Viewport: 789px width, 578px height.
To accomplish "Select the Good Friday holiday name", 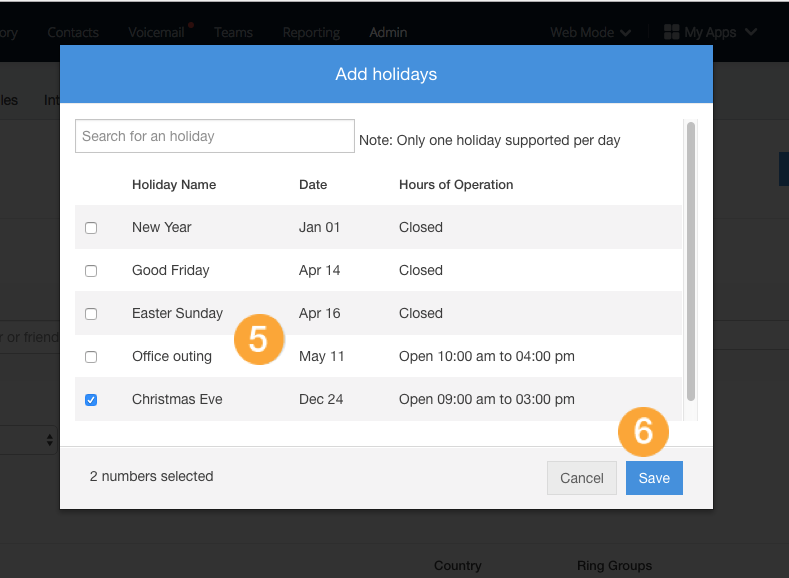I will pyautogui.click(x=171, y=271).
